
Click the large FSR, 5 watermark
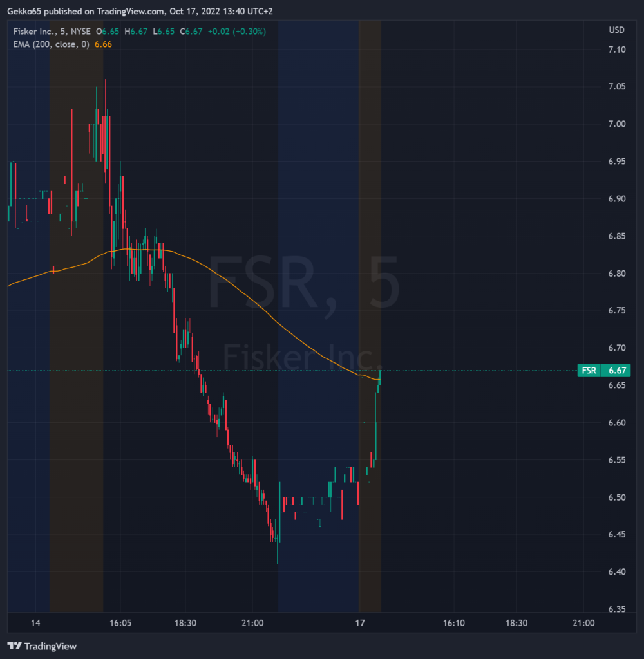[x=303, y=283]
